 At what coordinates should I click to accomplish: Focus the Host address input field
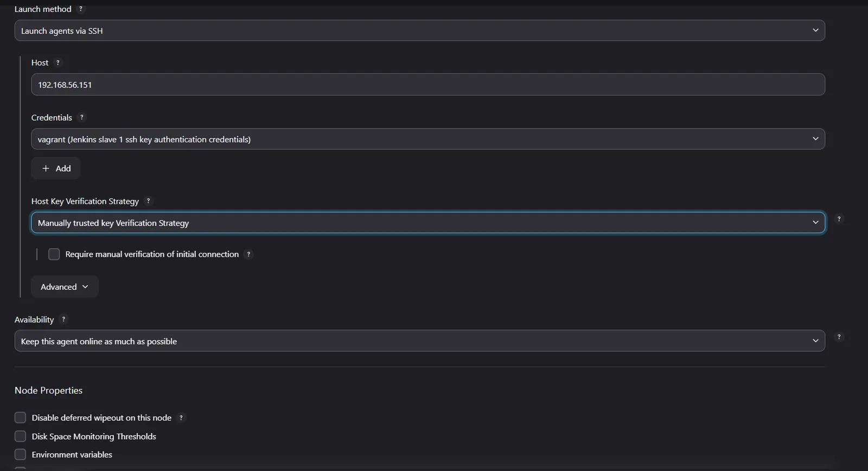pos(428,85)
